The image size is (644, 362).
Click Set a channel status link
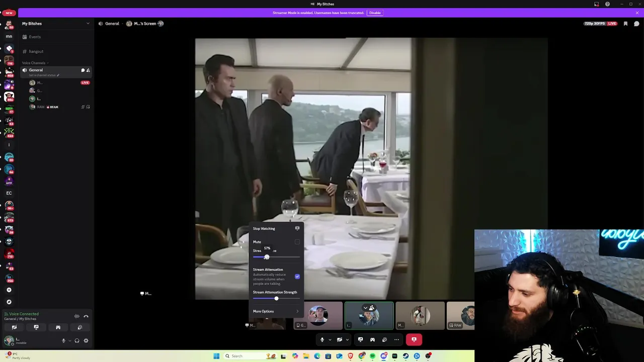click(x=44, y=75)
